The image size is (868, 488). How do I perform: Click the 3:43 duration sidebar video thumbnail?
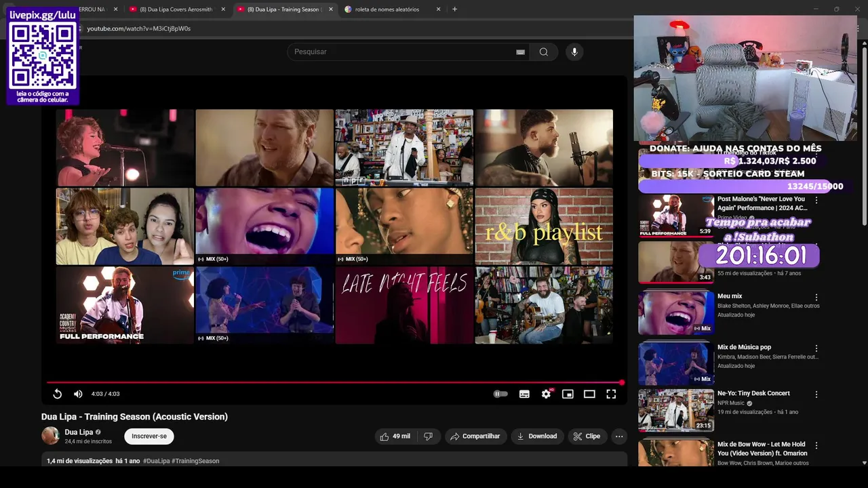point(675,263)
